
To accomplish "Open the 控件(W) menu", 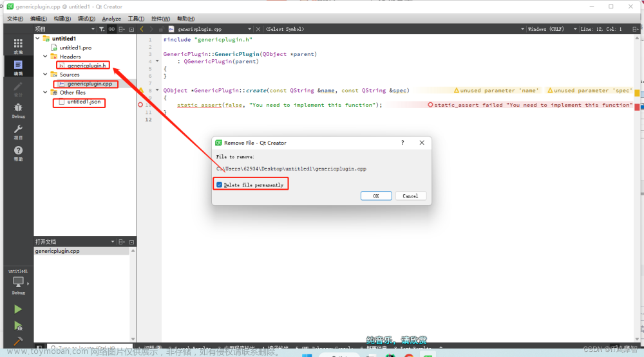I will coord(160,19).
